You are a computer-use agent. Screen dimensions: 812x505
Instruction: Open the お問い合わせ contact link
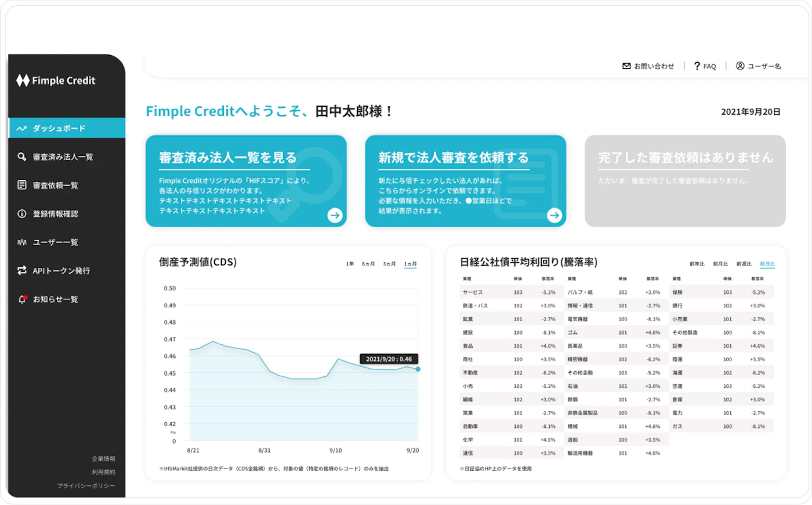[648, 66]
